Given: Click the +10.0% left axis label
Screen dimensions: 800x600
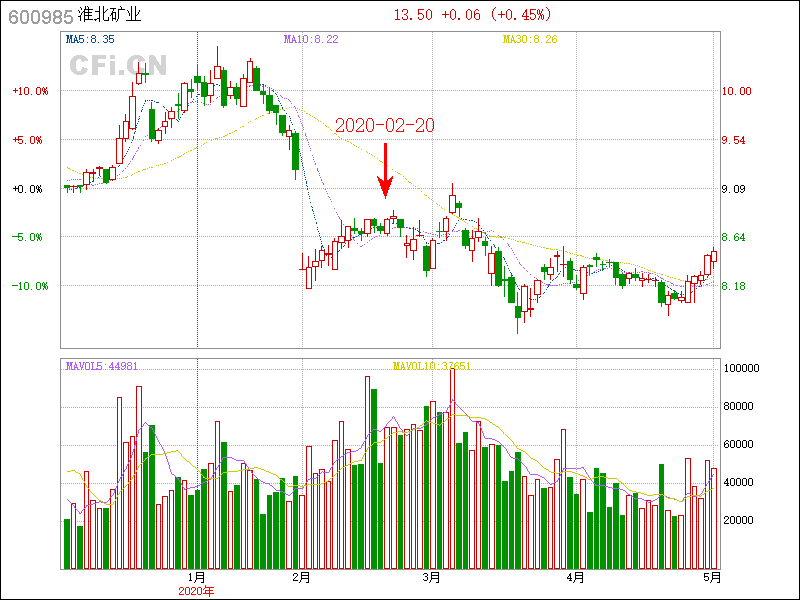Looking at the screenshot, I should point(30,91).
